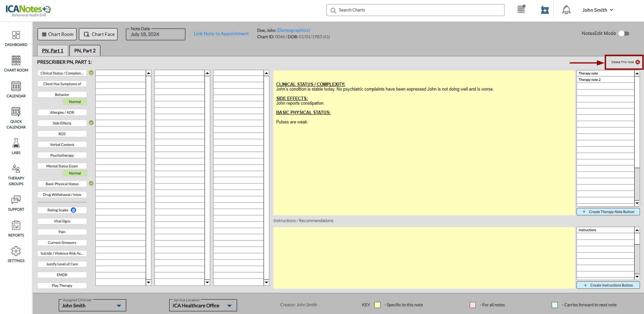Expand the John Smith user menu
The width and height of the screenshot is (644, 314).
pyautogui.click(x=598, y=10)
